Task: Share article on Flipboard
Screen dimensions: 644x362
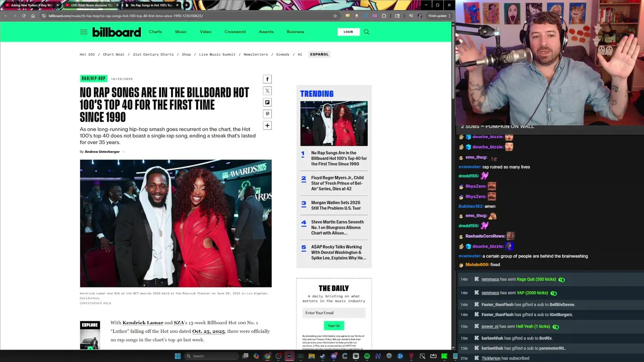Action: click(267, 102)
